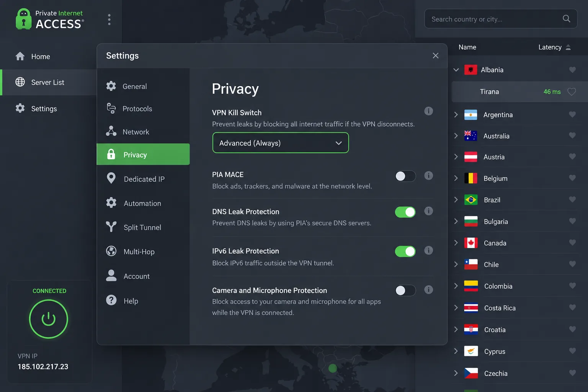Select the Privacy settings tab

point(143,154)
